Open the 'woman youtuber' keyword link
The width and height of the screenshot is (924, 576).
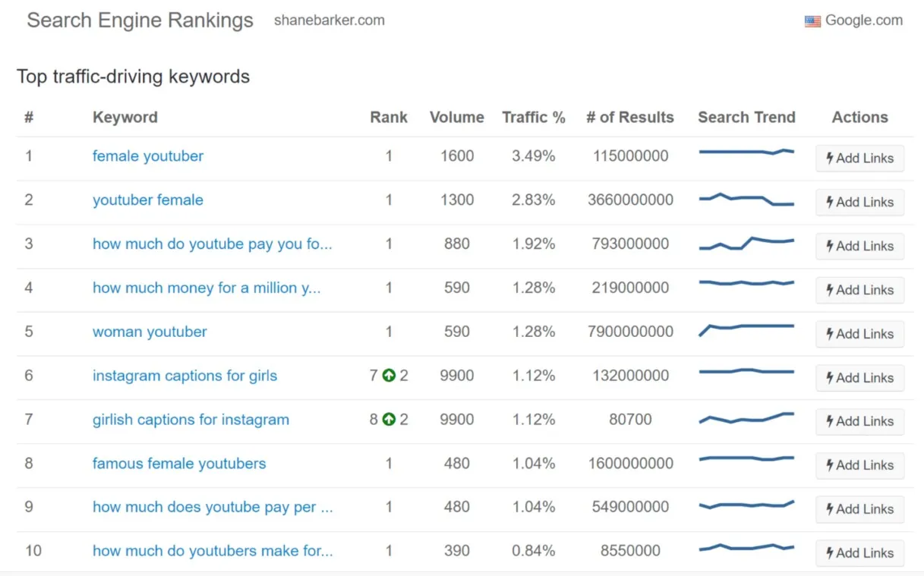tap(150, 332)
